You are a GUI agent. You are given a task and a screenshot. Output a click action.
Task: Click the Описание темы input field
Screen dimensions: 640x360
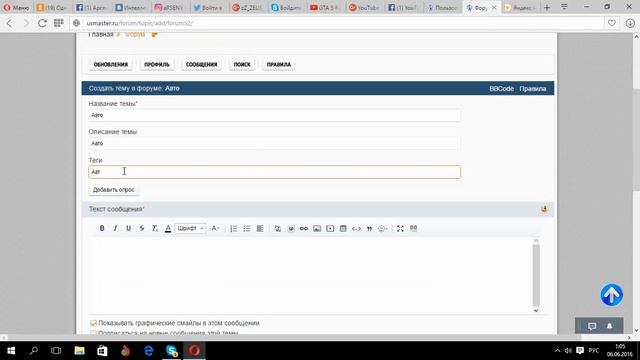[x=274, y=143]
